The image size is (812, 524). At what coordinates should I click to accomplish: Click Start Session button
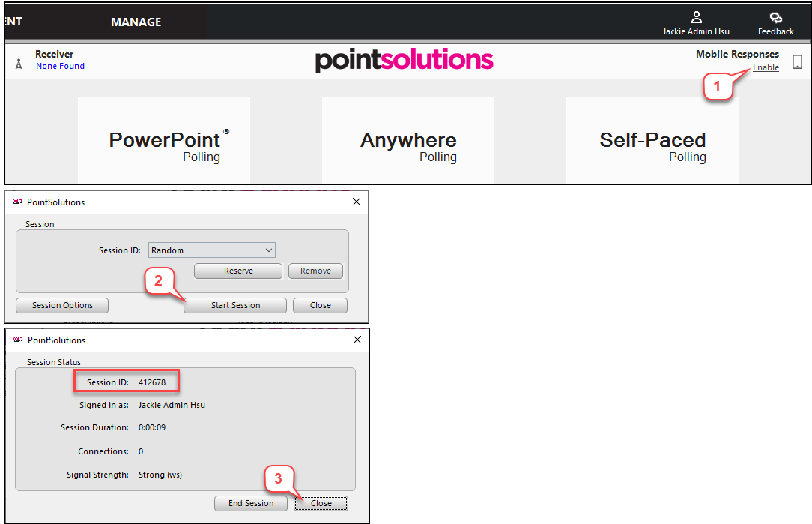click(235, 305)
